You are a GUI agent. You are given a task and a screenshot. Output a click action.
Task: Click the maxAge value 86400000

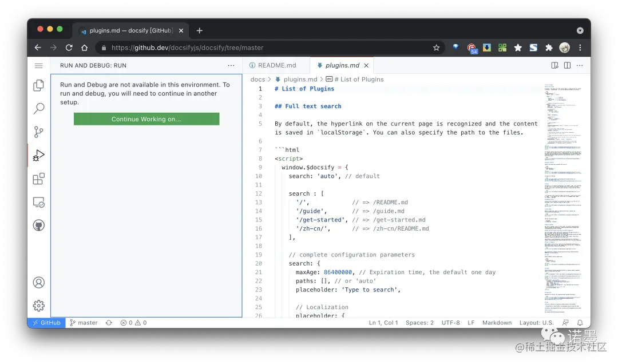pyautogui.click(x=338, y=272)
